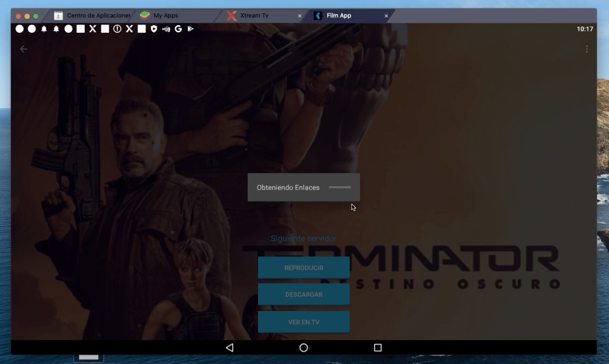
Task: Open the three-dot overflow menu
Action: pos(587,48)
